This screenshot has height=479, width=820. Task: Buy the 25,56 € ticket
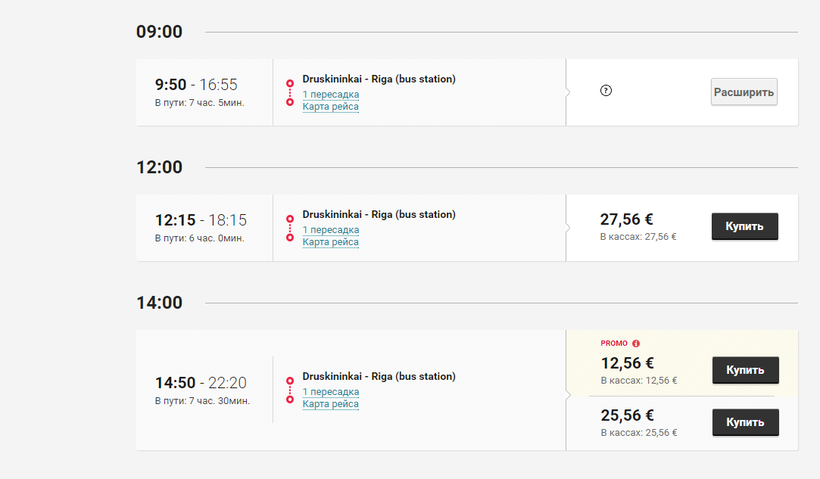tap(744, 422)
